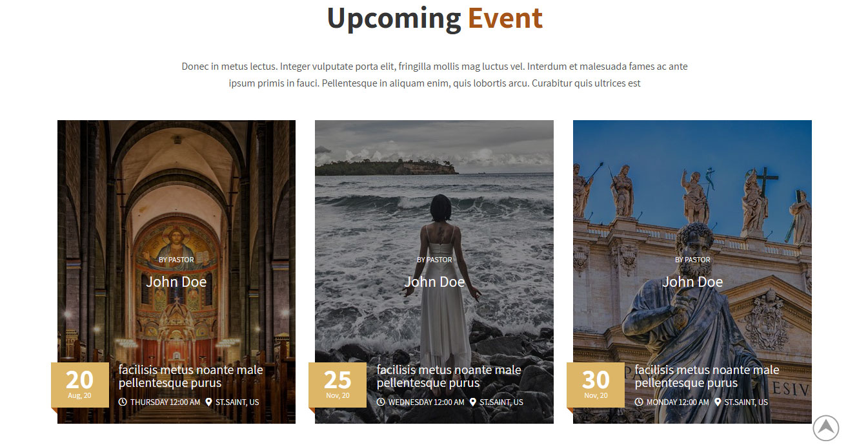Select pastor John Doe on church card
Image resolution: width=868 pixels, height=447 pixels.
176,282
